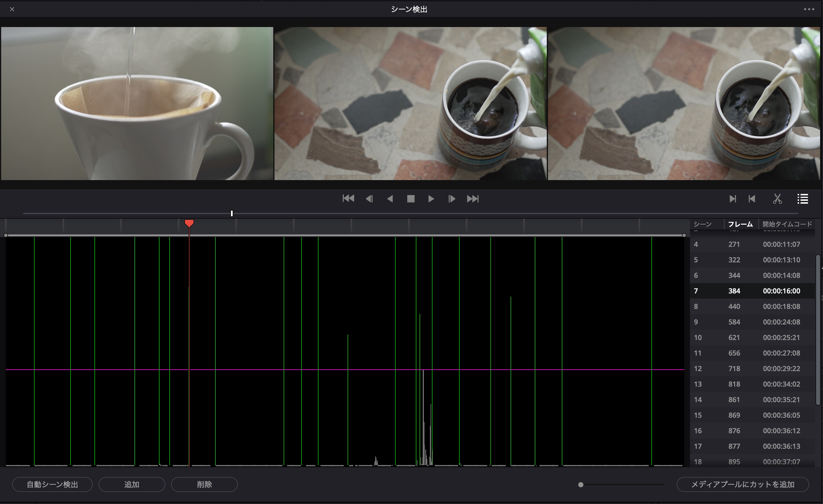
Task: Open the three-dot options menu
Action: click(809, 9)
